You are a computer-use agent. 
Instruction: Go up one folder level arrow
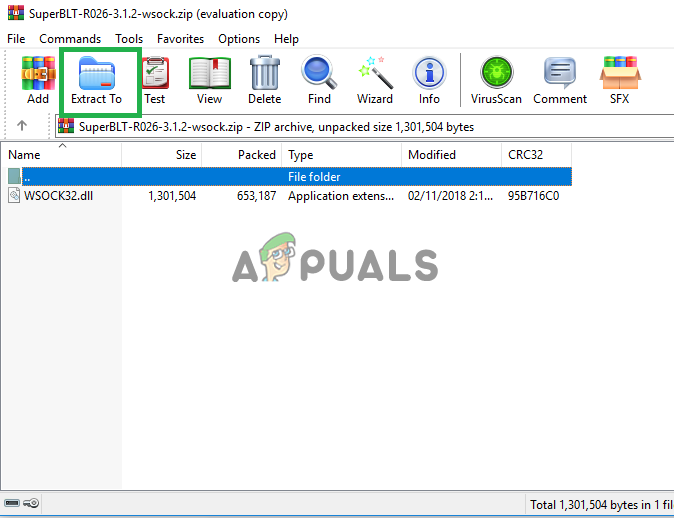click(x=22, y=126)
